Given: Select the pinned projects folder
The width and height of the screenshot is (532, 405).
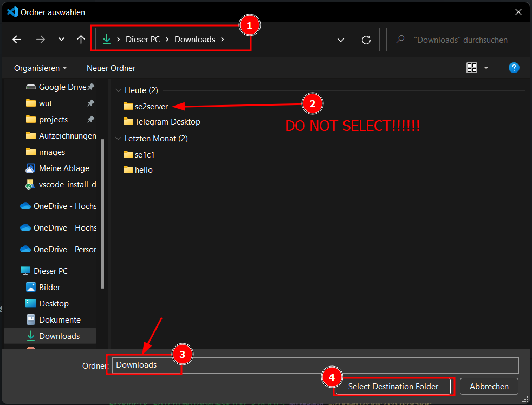Looking at the screenshot, I should click(53, 120).
